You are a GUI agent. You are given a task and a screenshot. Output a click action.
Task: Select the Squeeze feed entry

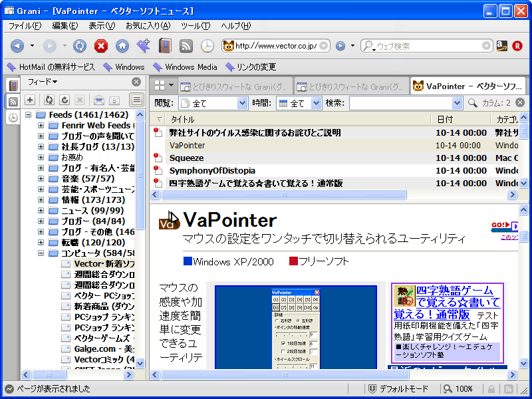186,158
